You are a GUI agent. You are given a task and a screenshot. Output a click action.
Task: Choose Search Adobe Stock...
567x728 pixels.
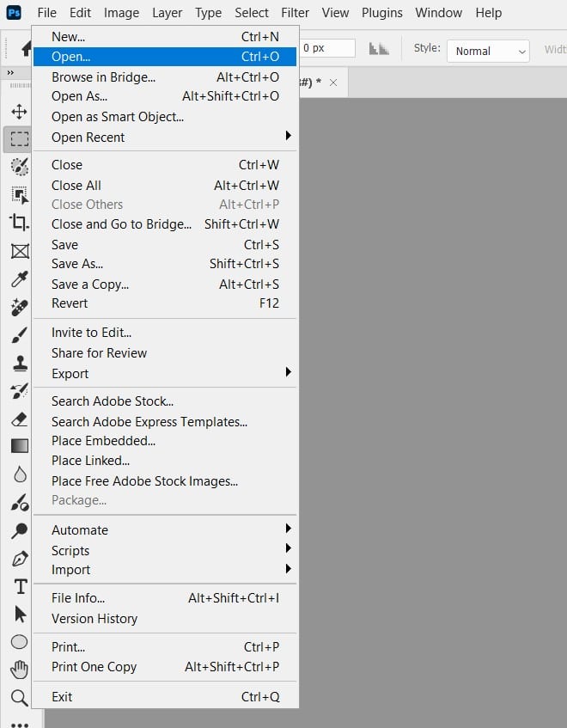[165, 401]
